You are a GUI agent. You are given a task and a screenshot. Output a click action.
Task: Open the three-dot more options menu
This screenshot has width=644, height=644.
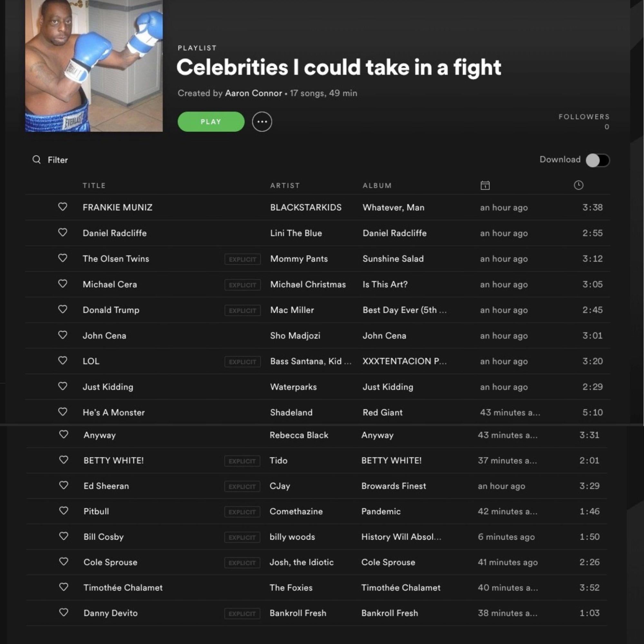pos(262,122)
